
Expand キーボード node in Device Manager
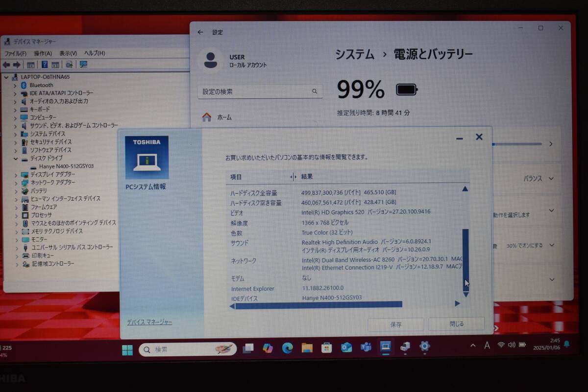tap(15, 110)
